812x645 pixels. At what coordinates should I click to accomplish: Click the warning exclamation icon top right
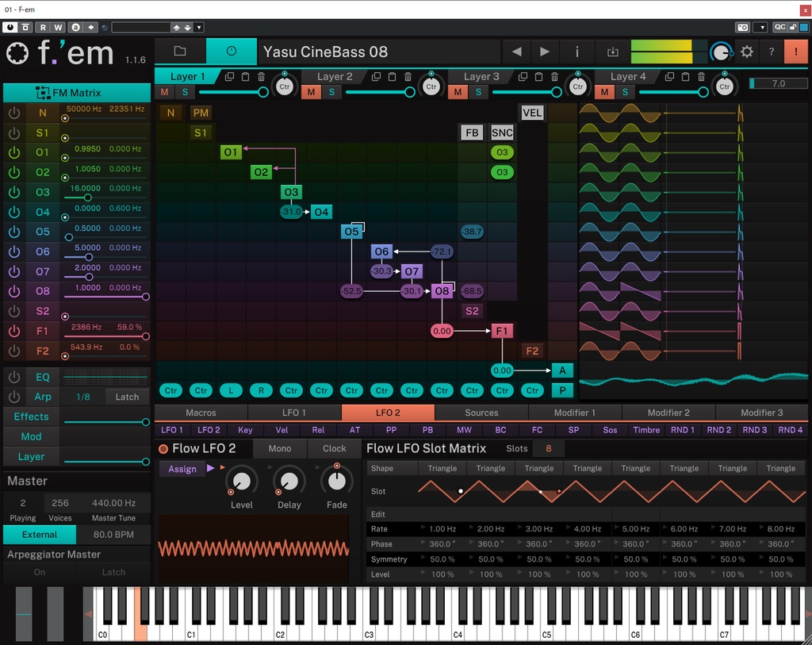pyautogui.click(x=796, y=51)
